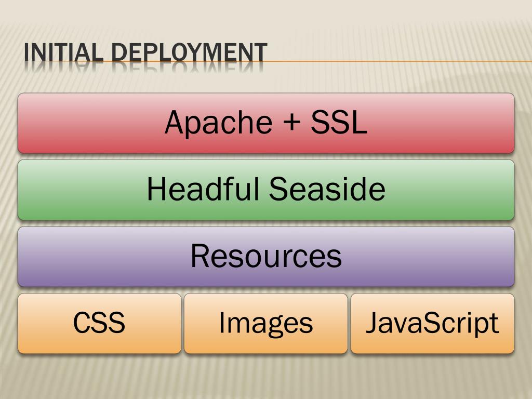Click the orange 'CSS' box

99,324
